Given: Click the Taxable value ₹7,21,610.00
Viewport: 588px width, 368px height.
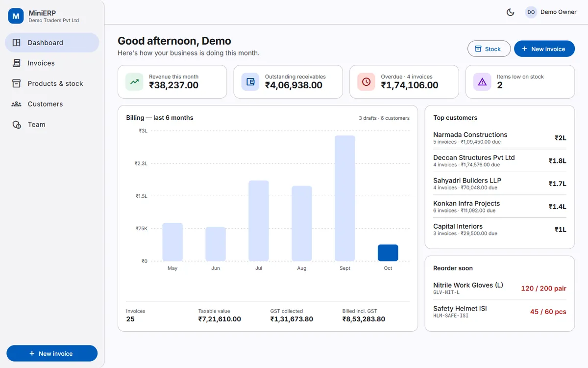Looking at the screenshot, I should (220, 319).
